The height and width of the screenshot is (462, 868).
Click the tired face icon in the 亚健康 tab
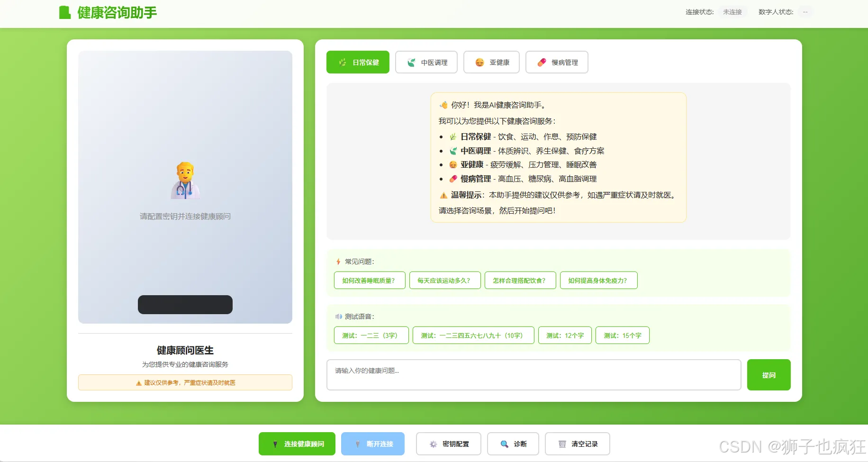tap(479, 63)
